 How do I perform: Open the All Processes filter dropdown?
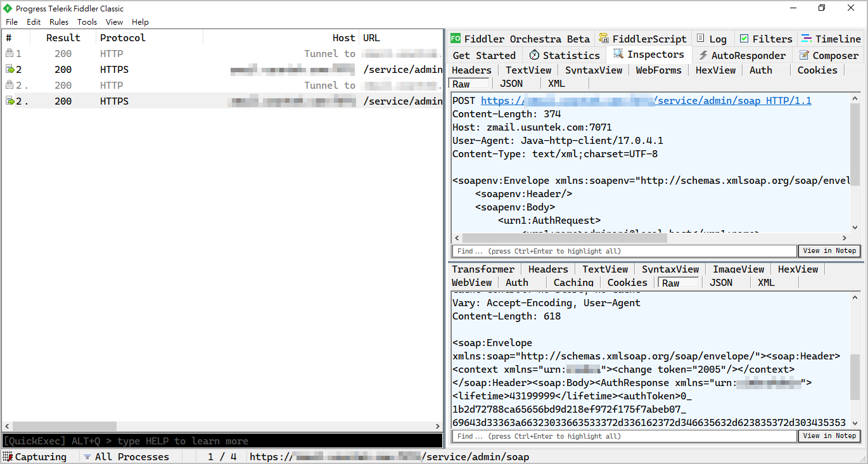(127, 456)
